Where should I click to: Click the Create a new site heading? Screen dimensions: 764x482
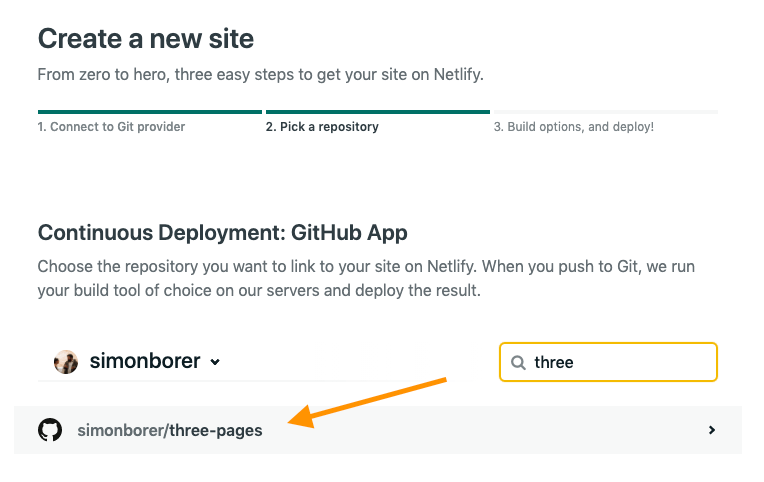point(146,39)
